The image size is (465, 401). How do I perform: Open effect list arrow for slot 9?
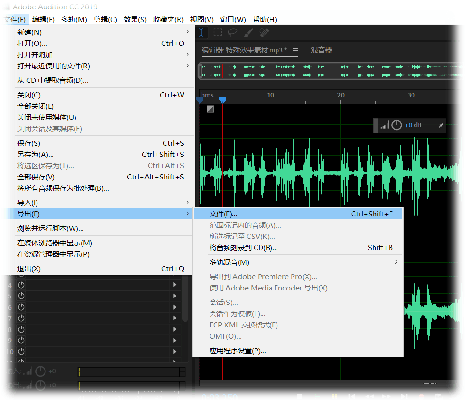174,340
